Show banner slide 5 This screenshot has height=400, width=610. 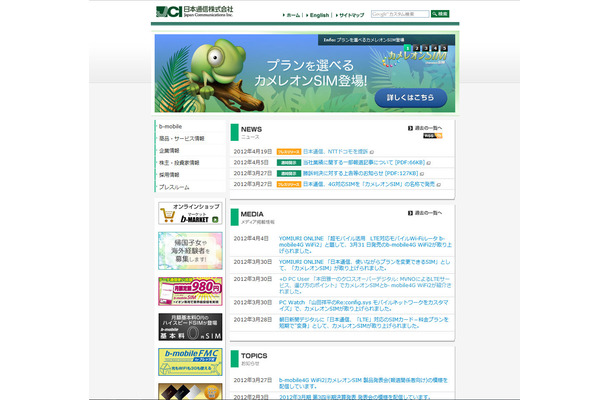pyautogui.click(x=444, y=48)
